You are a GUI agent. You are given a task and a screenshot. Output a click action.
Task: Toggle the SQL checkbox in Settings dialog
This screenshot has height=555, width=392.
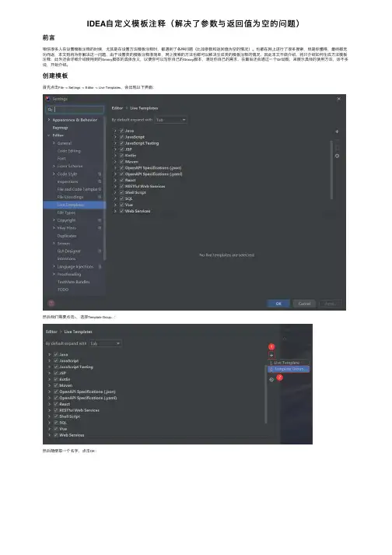click(121, 198)
